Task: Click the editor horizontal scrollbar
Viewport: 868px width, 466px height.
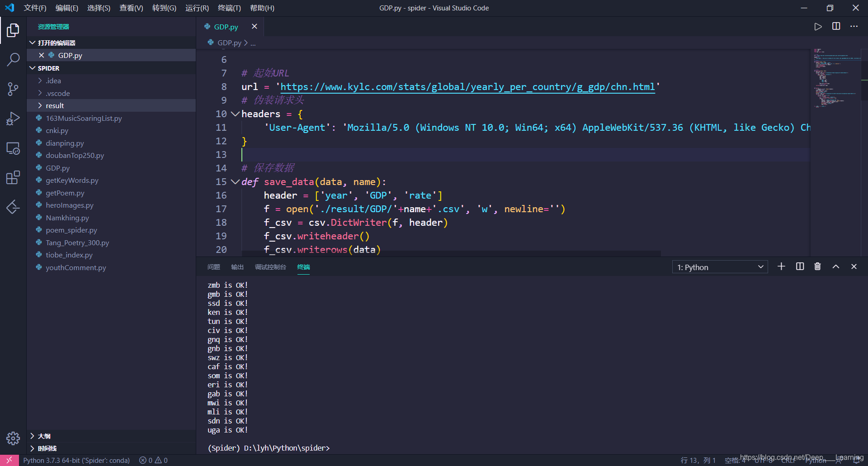Action: (x=451, y=253)
